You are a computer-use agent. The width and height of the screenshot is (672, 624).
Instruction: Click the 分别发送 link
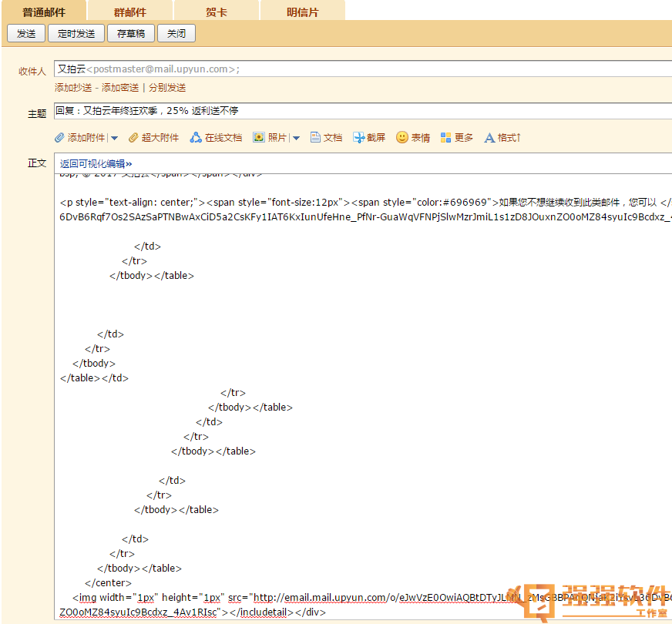(167, 88)
